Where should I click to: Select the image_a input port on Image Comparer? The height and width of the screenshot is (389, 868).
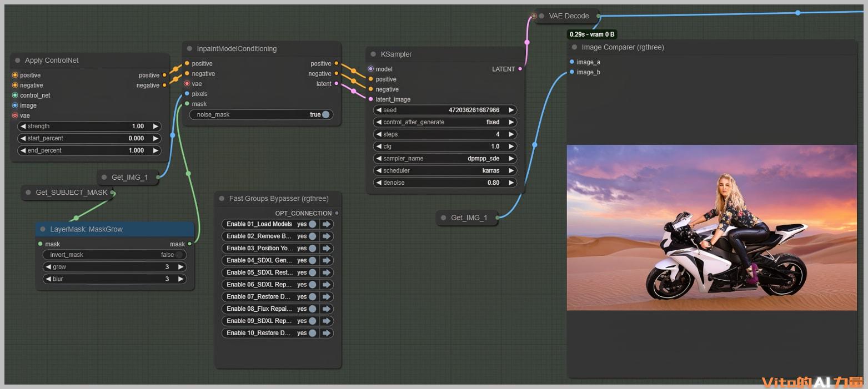point(572,62)
